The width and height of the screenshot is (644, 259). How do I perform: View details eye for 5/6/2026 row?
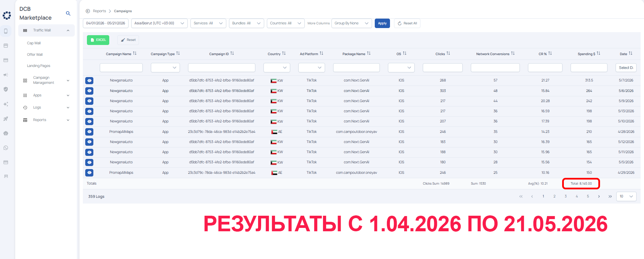pyautogui.click(x=89, y=91)
